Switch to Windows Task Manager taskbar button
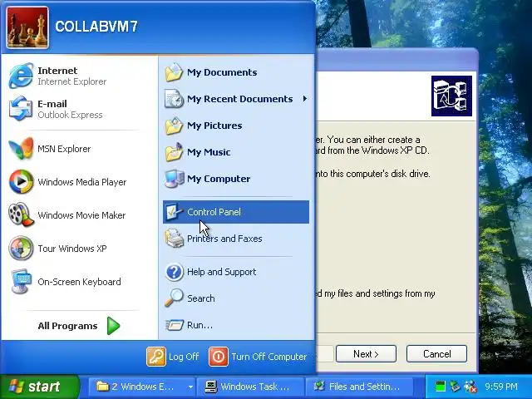 250,387
